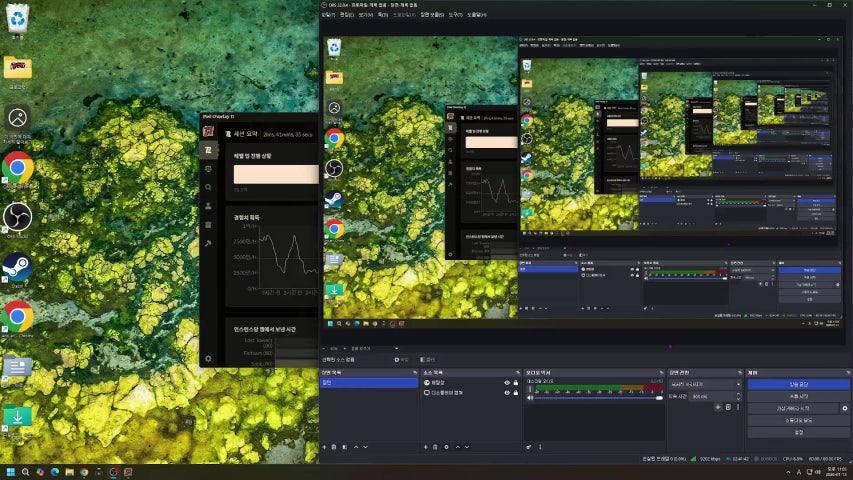Click the blue Stop Streaming button
The height and width of the screenshot is (480, 853).
coord(798,383)
